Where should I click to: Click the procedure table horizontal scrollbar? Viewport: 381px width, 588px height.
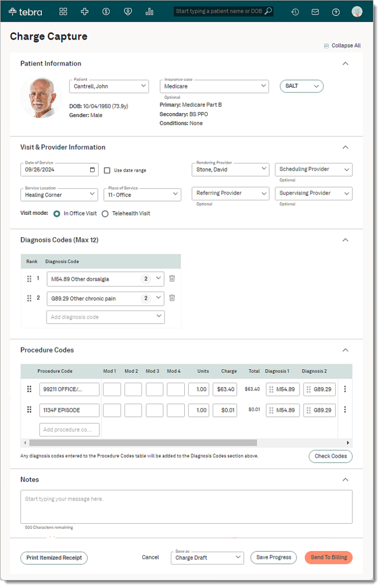pyautogui.click(x=143, y=443)
